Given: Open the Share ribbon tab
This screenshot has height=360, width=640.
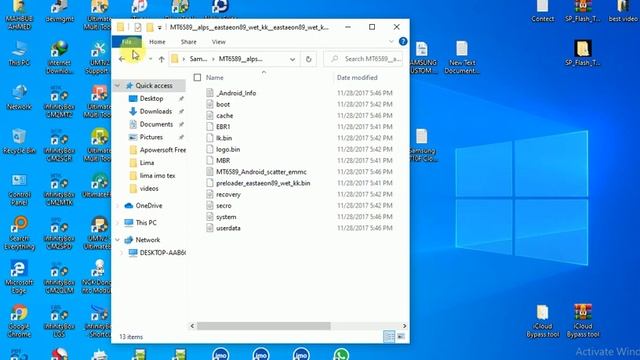Looking at the screenshot, I should coord(189,42).
